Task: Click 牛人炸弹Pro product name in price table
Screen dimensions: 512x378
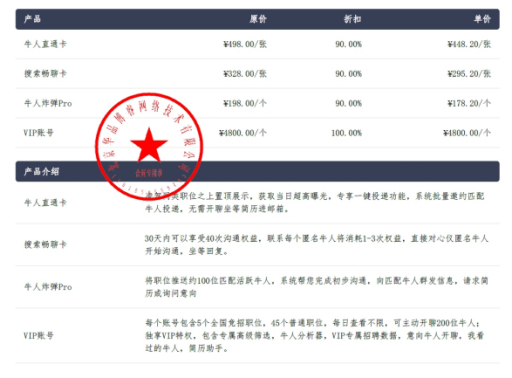Action: point(48,103)
